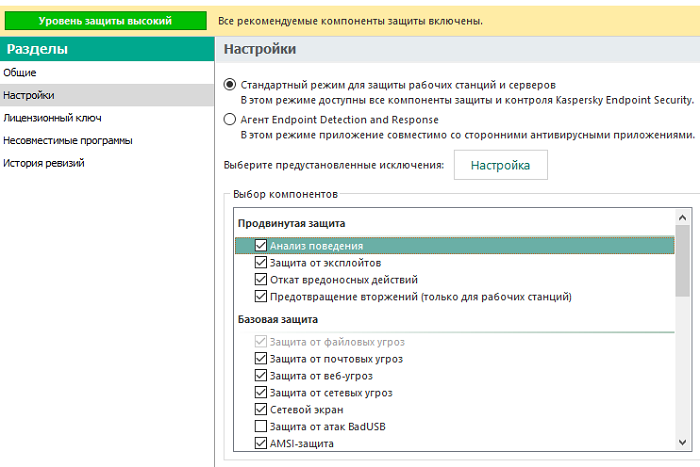This screenshot has height=467, width=700.
Task: Disable Защита от веб-угроз checkbox
Action: coord(261,375)
